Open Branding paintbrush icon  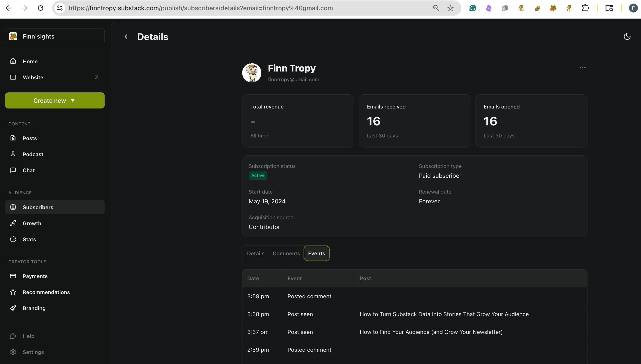[13, 308]
